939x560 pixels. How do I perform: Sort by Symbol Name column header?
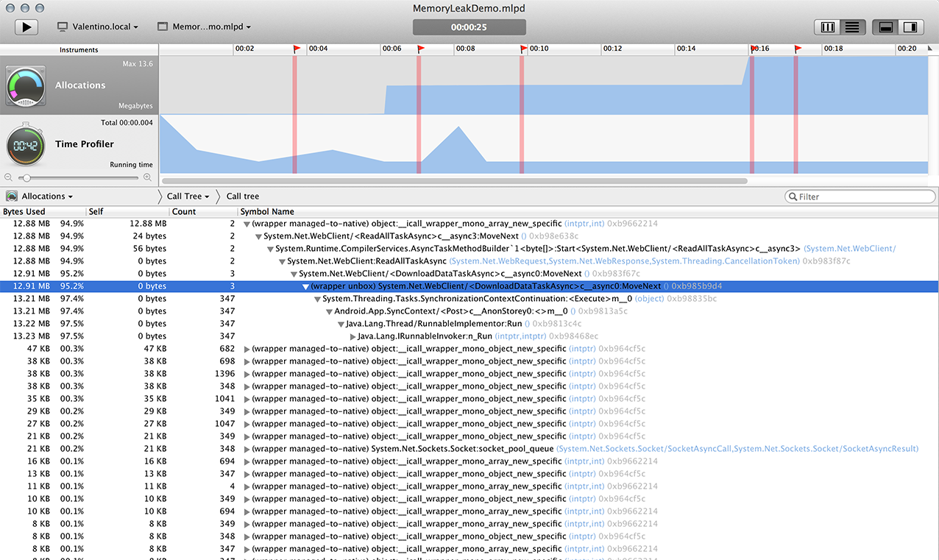coord(588,212)
